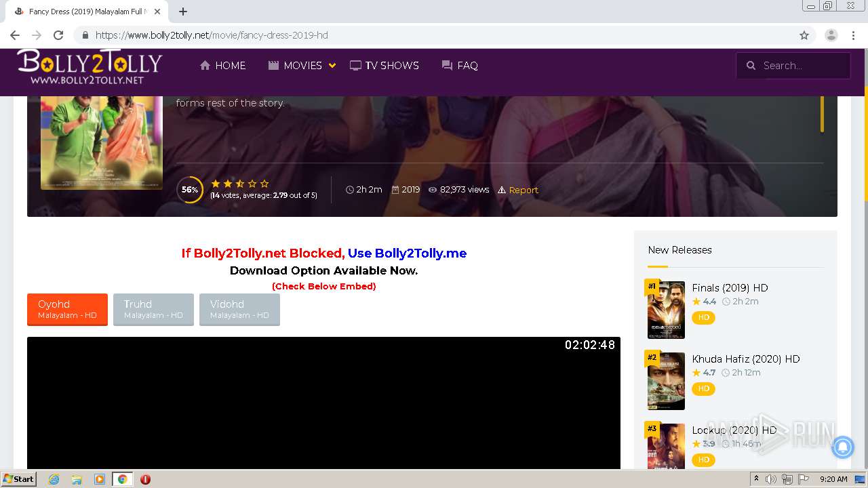Open the TV SHOWS menu item
Viewport: 868px width, 488px height.
pyautogui.click(x=384, y=66)
